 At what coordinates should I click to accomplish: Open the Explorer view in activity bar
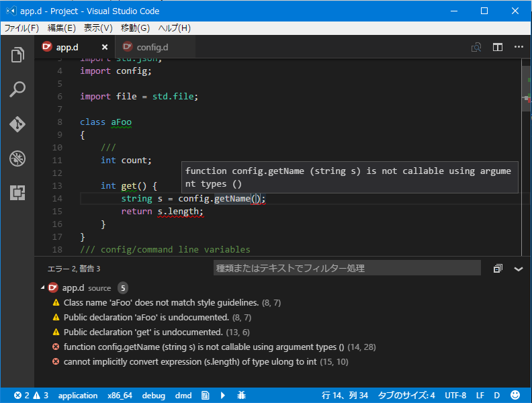(17, 54)
